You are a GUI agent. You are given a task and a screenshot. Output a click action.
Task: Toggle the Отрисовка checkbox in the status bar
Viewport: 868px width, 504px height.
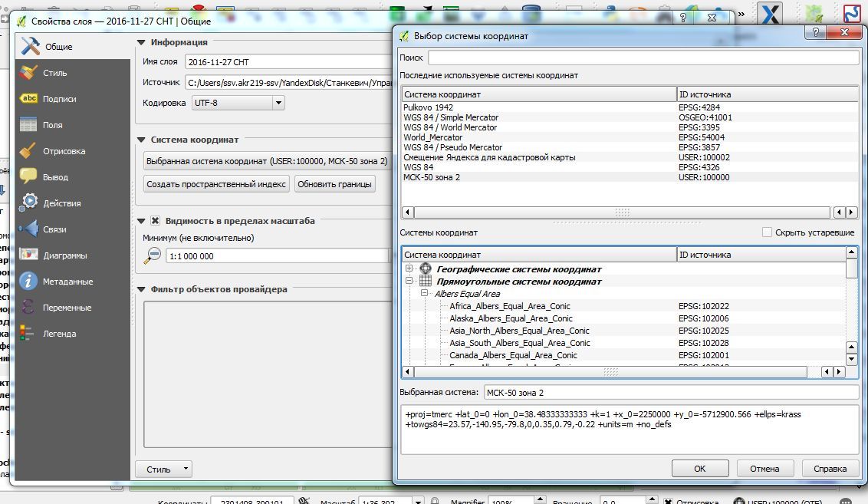click(x=669, y=499)
